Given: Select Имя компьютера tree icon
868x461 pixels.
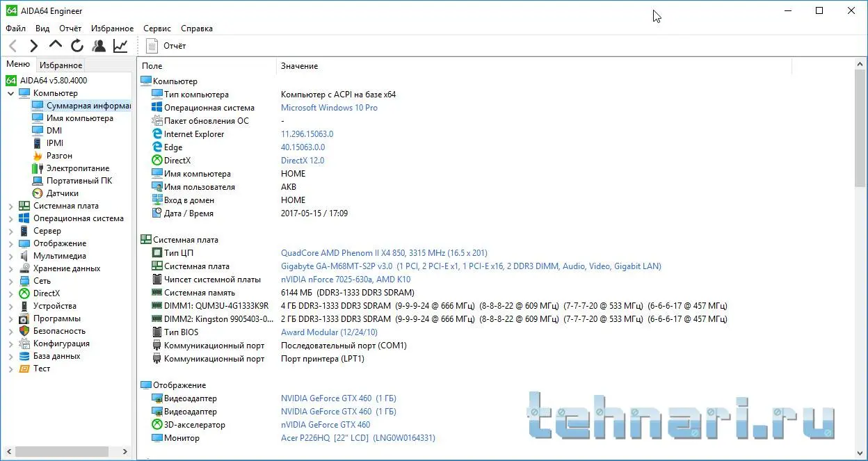Looking at the screenshot, I should pyautogui.click(x=38, y=118).
